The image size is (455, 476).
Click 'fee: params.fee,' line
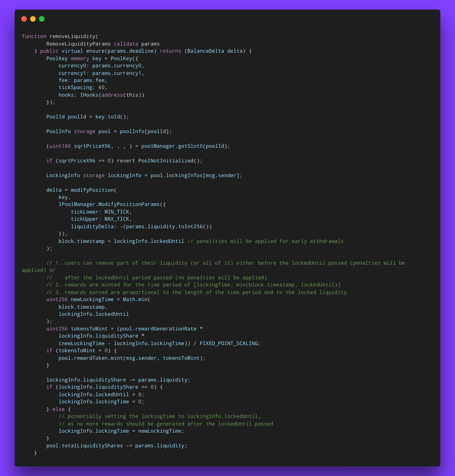[83, 80]
